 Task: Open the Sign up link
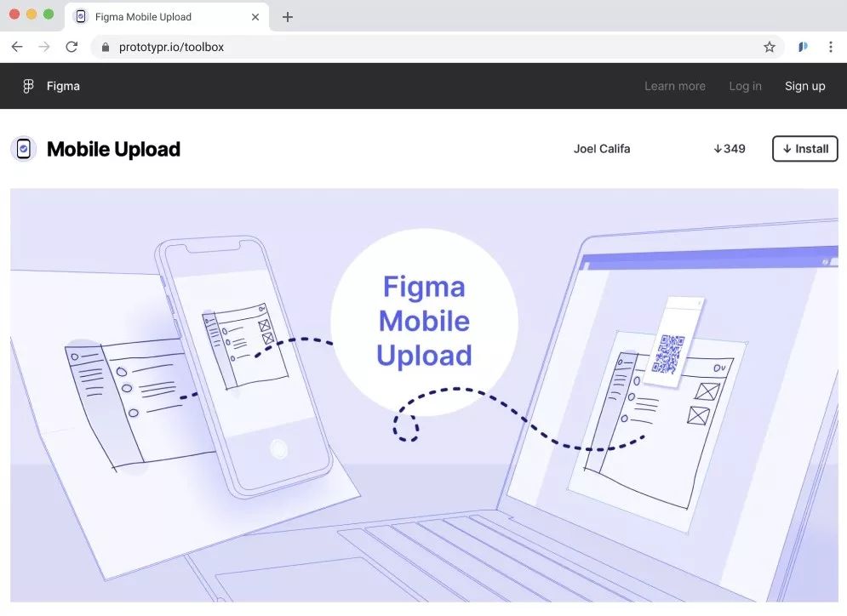[x=805, y=86]
